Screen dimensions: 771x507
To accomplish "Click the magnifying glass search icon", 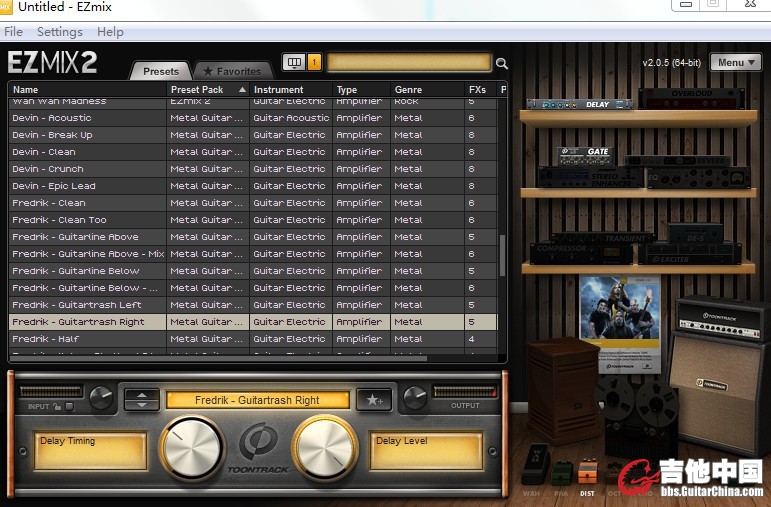I will point(502,63).
